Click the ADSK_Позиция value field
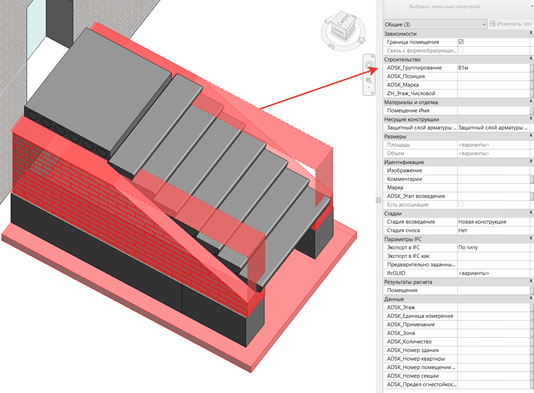The image size is (534, 393). (493, 76)
